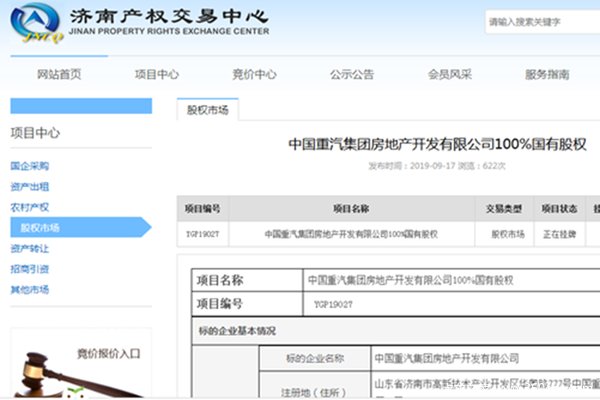Open 资产转让 in the sidebar
Screen dimensions: 600x400
30,248
